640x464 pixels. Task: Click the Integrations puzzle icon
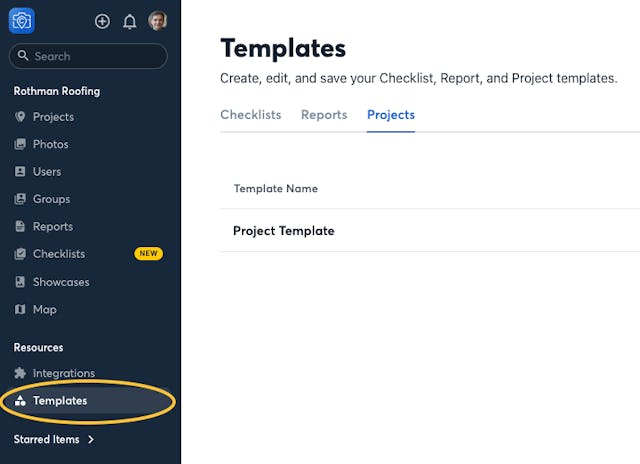point(20,373)
